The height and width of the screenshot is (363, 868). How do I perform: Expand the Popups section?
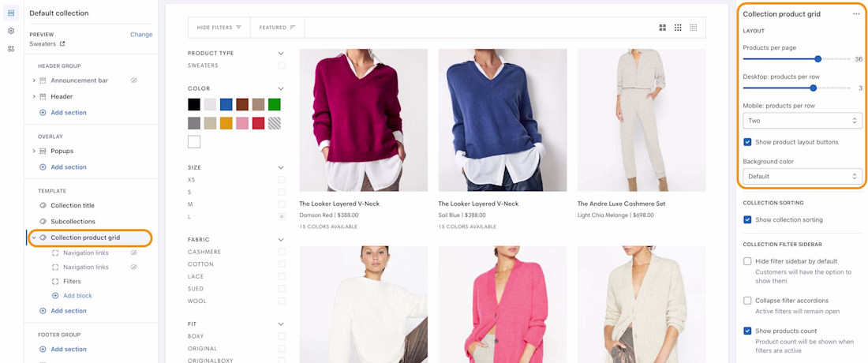34,151
